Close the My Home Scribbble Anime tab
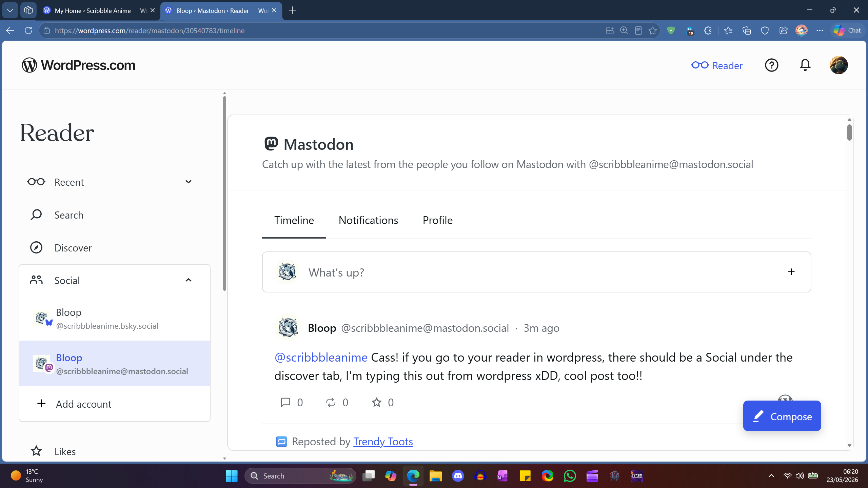The width and height of the screenshot is (868, 488). click(153, 11)
